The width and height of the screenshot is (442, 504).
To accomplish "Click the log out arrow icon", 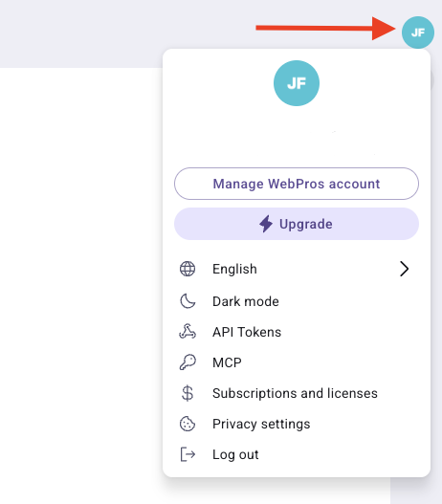I will (188, 454).
